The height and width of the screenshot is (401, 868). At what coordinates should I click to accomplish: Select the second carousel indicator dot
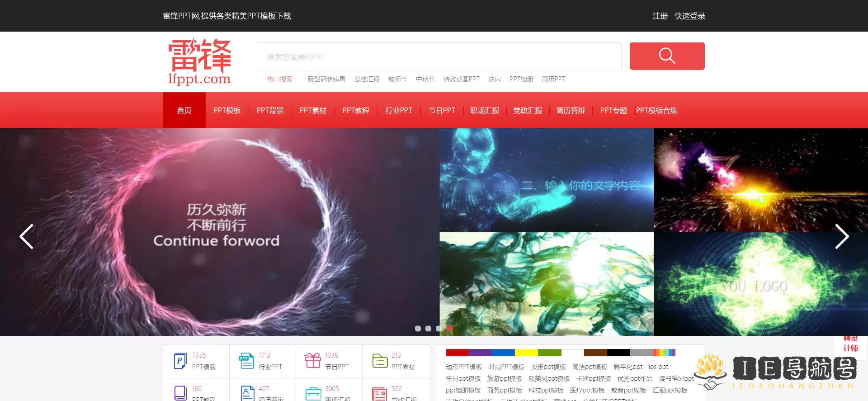(428, 328)
